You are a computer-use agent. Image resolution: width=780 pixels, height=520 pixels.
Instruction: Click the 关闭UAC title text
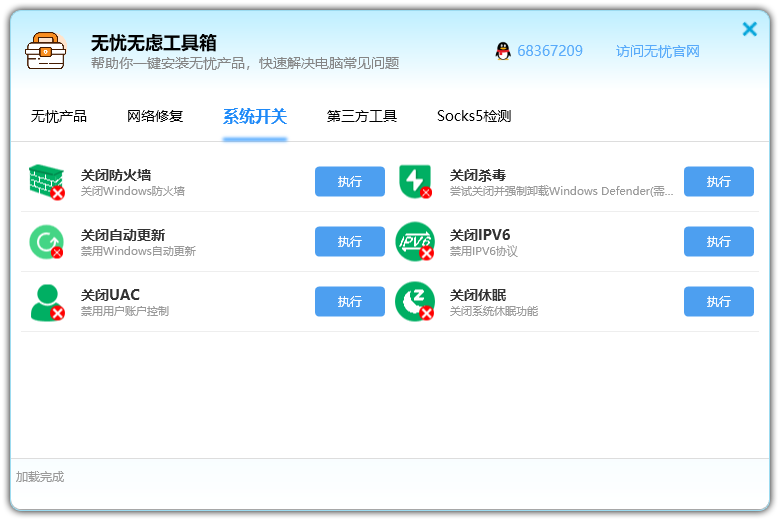coord(110,295)
